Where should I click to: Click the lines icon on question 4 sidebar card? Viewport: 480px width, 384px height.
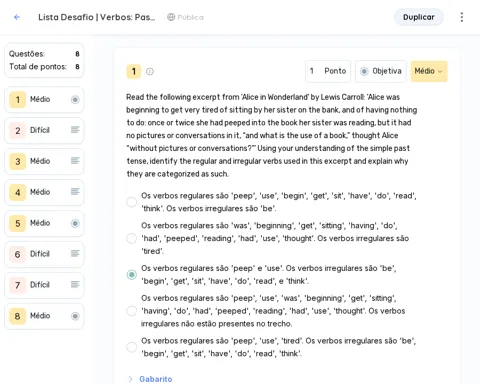point(75,192)
